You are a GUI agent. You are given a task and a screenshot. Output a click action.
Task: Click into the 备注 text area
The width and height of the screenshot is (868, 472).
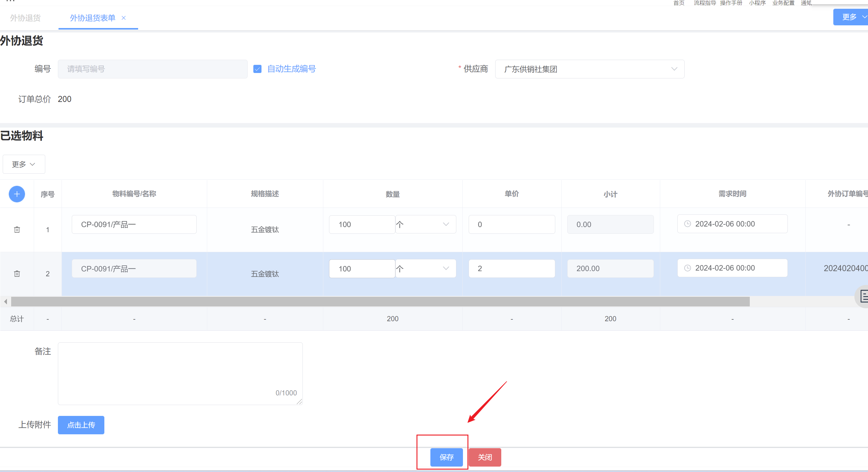[180, 373]
